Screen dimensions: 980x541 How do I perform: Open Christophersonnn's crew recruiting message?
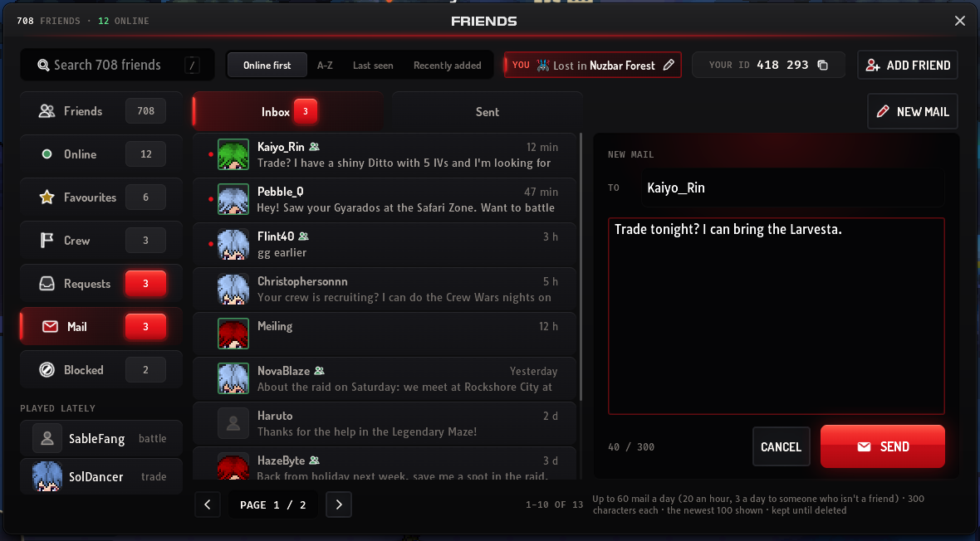(x=385, y=290)
